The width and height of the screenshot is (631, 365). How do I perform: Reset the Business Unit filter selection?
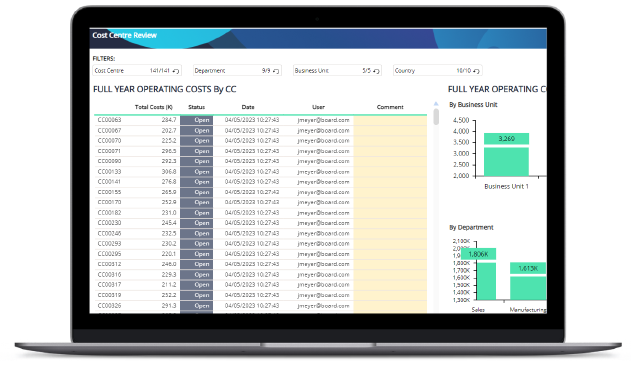click(x=376, y=71)
